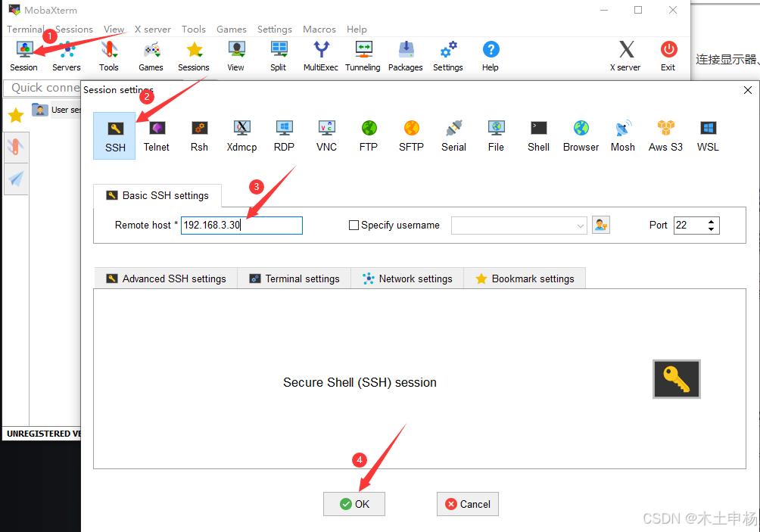The width and height of the screenshot is (760, 532).
Task: Open the Games menu
Action: pos(231,29)
